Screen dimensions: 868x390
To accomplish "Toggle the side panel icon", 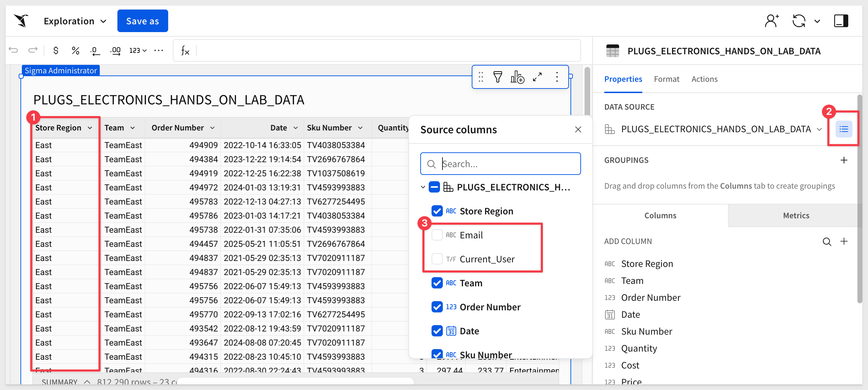I will coord(841,21).
